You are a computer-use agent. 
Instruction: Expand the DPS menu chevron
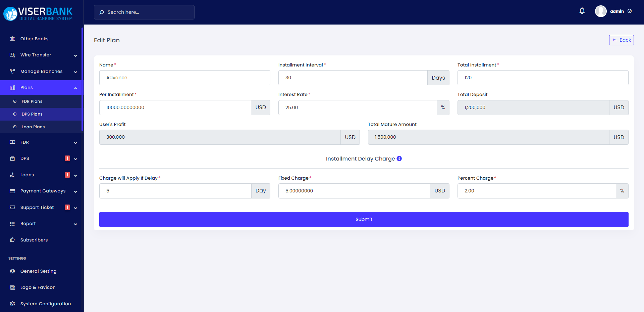point(75,159)
